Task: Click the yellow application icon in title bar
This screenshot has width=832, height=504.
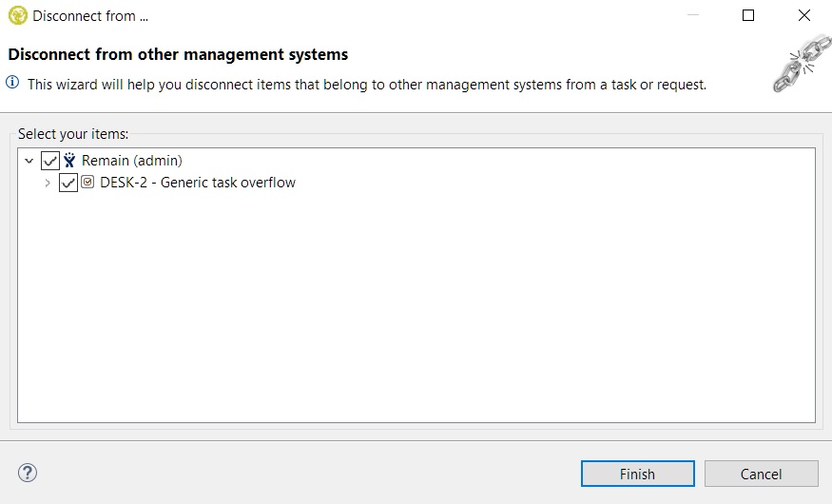Action: coord(17,15)
